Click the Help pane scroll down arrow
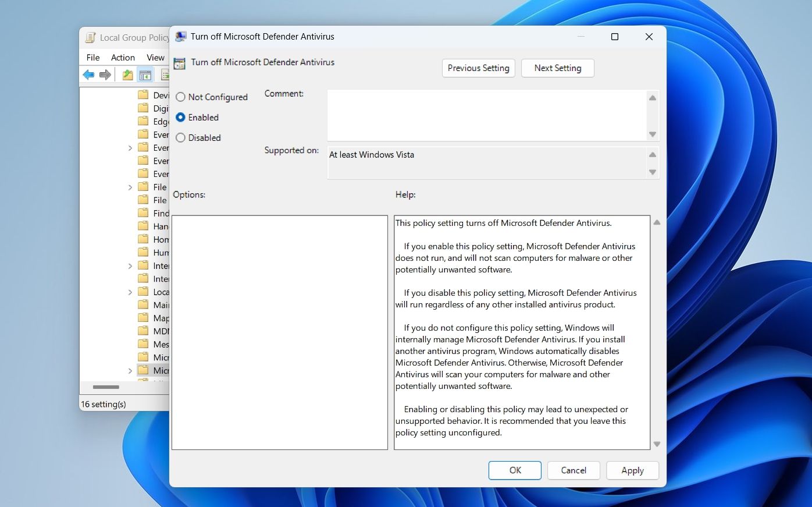 pyautogui.click(x=657, y=444)
